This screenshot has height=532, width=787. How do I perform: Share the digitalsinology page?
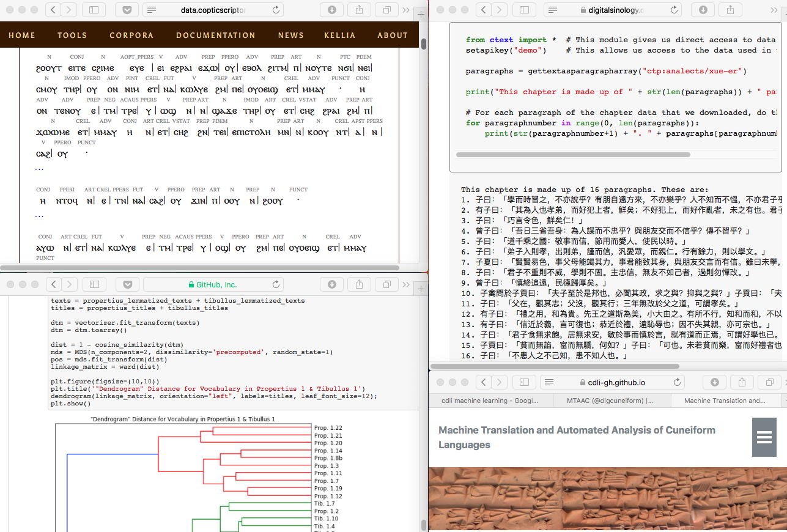click(731, 10)
